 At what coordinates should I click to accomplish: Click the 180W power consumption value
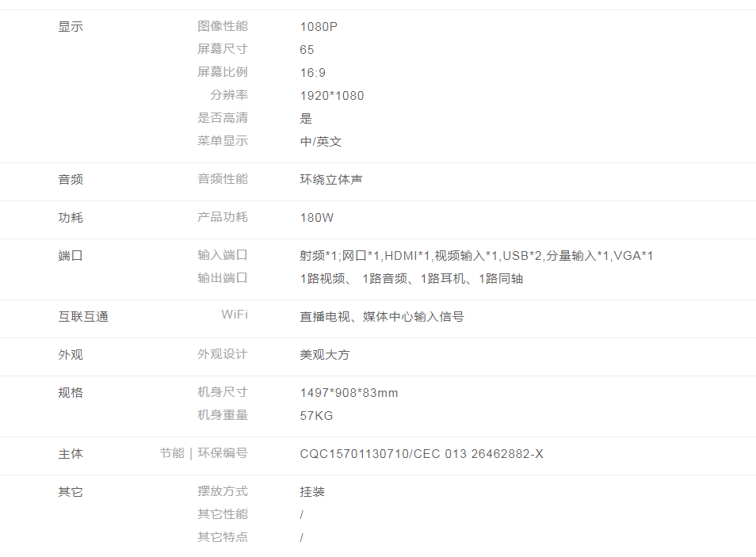pyautogui.click(x=317, y=218)
